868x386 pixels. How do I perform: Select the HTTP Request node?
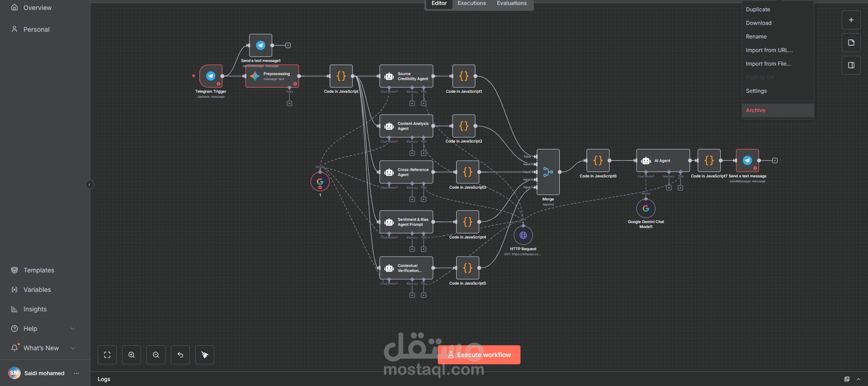pyautogui.click(x=523, y=235)
